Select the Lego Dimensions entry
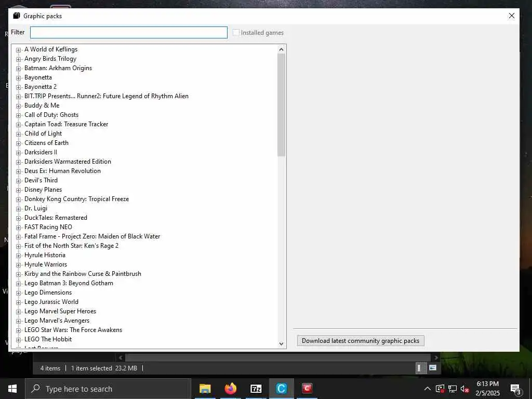This screenshot has height=399, width=532. [x=48, y=292]
